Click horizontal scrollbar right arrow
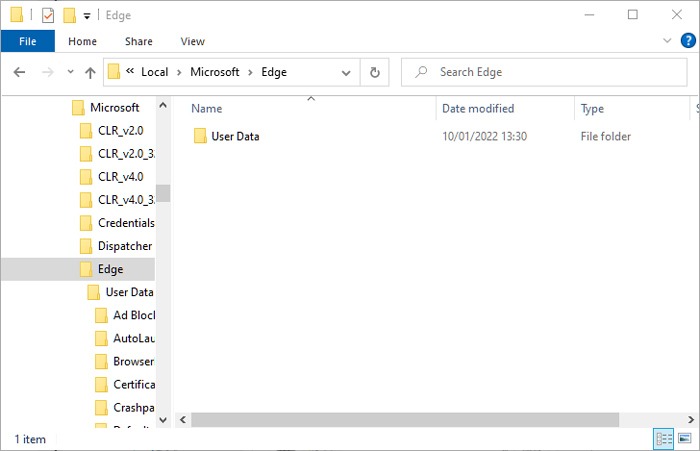 pyautogui.click(x=691, y=420)
